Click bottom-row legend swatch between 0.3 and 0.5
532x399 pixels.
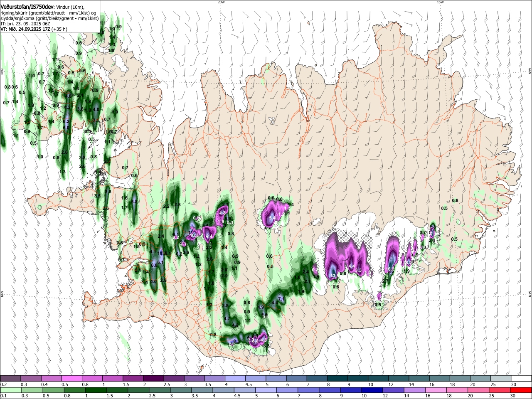31,390
